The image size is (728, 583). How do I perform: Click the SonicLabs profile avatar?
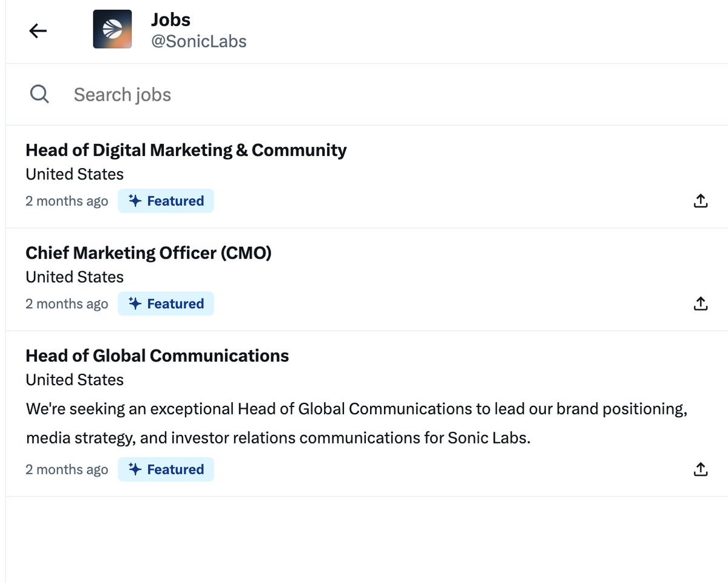pos(112,28)
